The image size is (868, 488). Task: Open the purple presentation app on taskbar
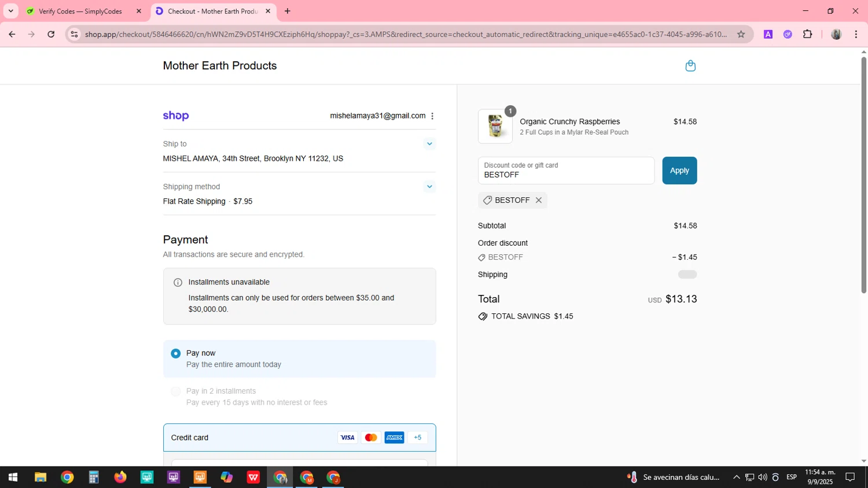[x=174, y=478]
